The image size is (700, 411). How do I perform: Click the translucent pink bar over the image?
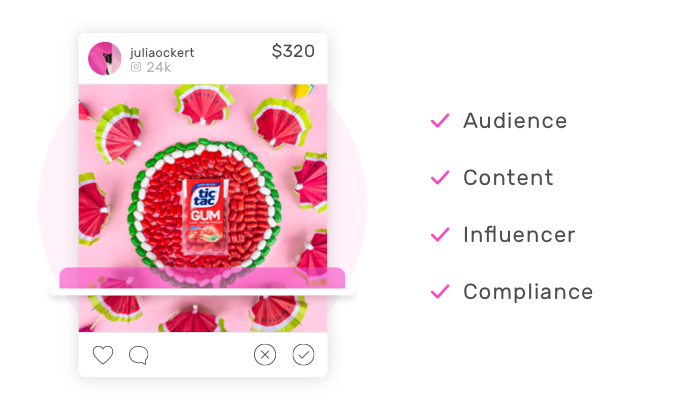202,278
